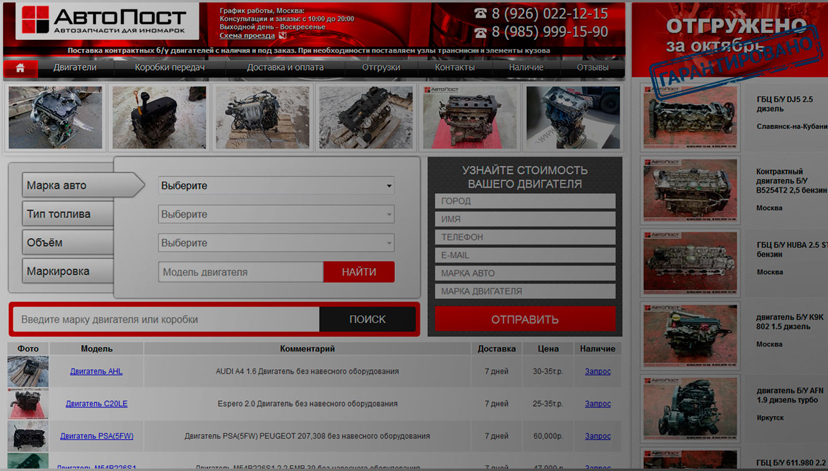The height and width of the screenshot is (471, 828).
Task: Click the ГОРОД input field
Action: 525,201
